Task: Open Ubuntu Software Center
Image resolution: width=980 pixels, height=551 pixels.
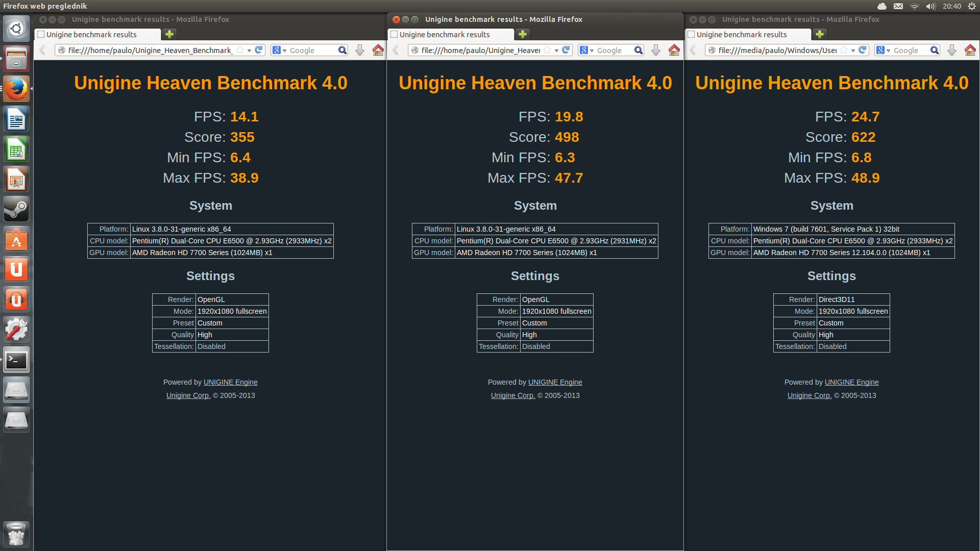Action: click(16, 239)
